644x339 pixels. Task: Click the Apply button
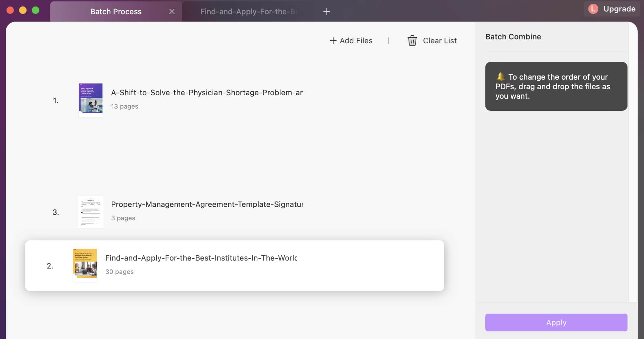[x=556, y=322]
